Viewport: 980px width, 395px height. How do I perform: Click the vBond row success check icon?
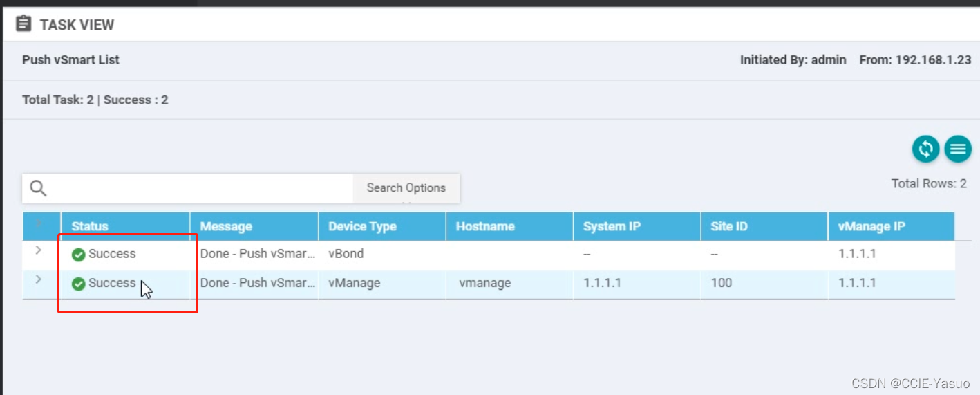pyautogui.click(x=79, y=255)
